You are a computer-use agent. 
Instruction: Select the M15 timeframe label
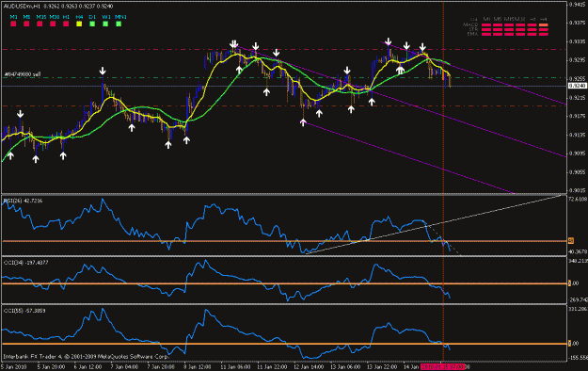pos(41,17)
